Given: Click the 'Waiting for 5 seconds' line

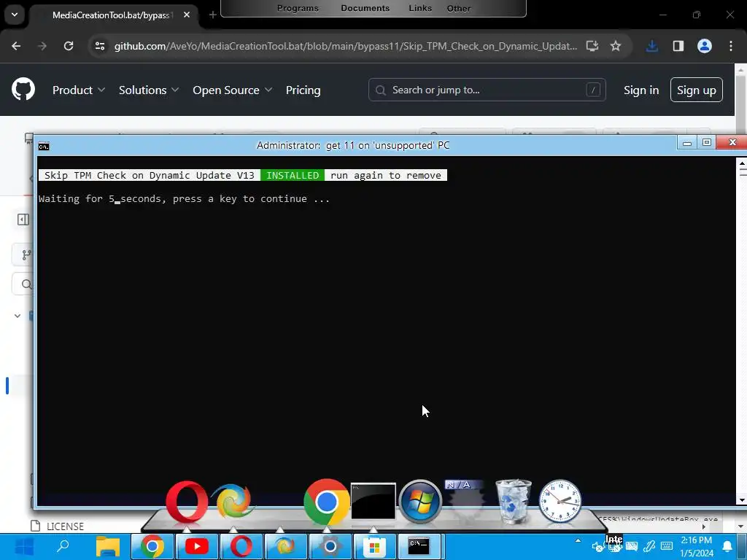Looking at the screenshot, I should tap(184, 199).
